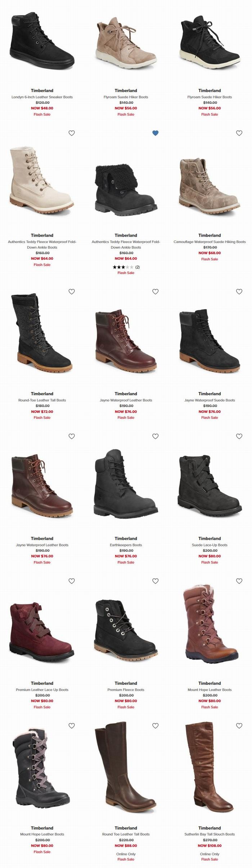Save the Earthkeepers Boots to favorites
Viewport: 252px width, 868px height.
tap(156, 436)
